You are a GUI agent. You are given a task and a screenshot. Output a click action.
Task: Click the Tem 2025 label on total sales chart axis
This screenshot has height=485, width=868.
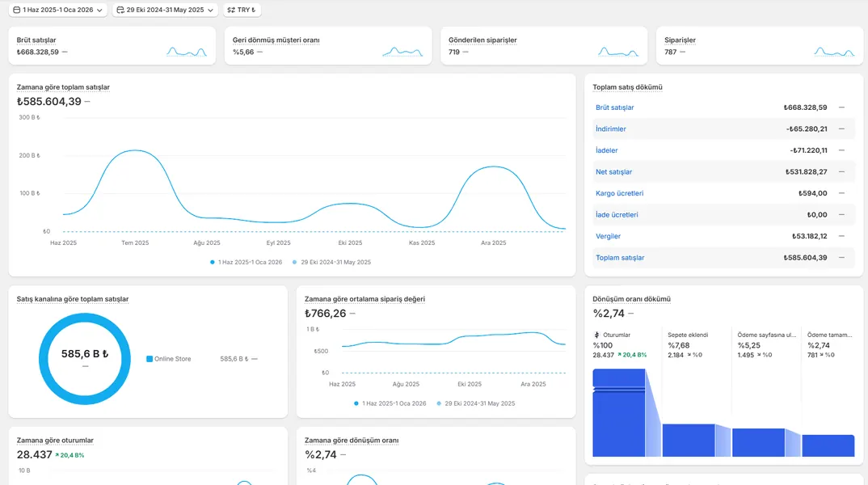pos(135,243)
